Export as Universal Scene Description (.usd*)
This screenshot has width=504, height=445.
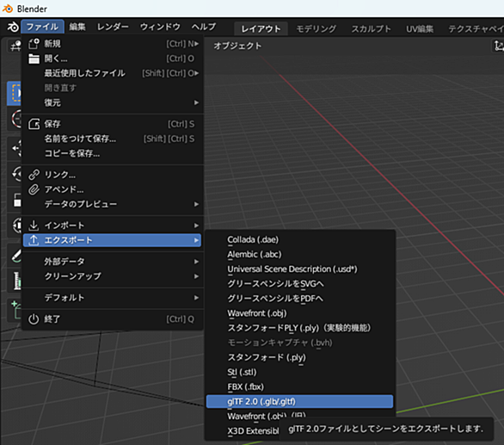pyautogui.click(x=299, y=269)
